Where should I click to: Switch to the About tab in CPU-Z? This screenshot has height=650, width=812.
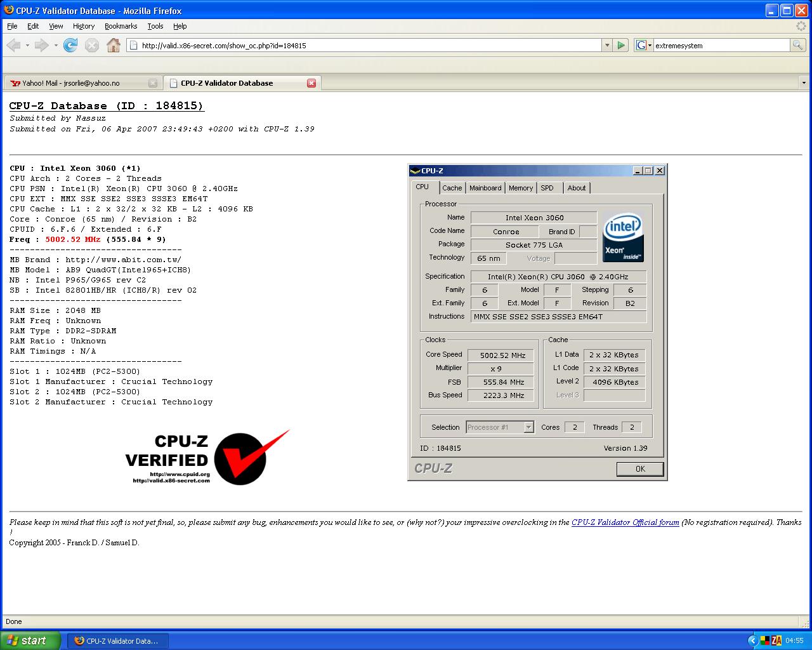tap(577, 188)
